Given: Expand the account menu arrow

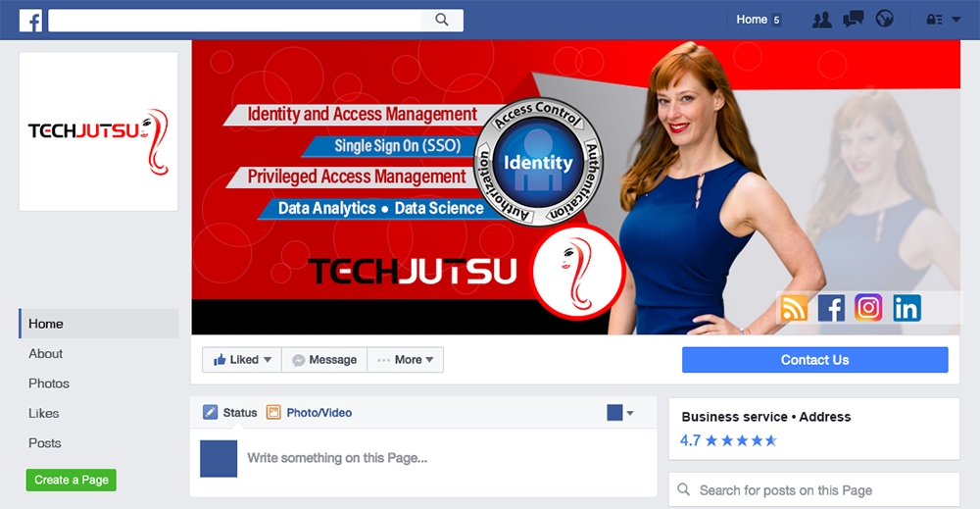Looking at the screenshot, I should (x=955, y=20).
